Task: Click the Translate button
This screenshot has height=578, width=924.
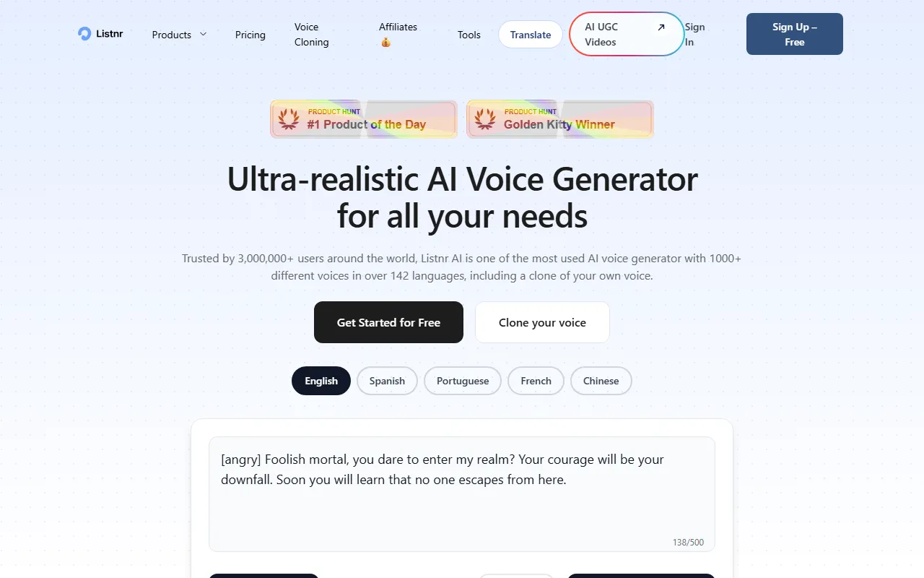Action: tap(531, 35)
